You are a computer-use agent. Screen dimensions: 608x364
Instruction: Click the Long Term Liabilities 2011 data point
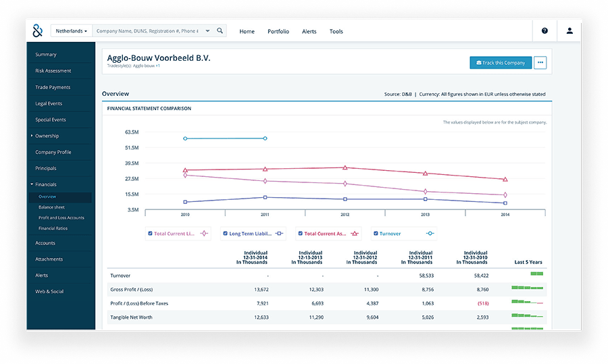coord(265,197)
